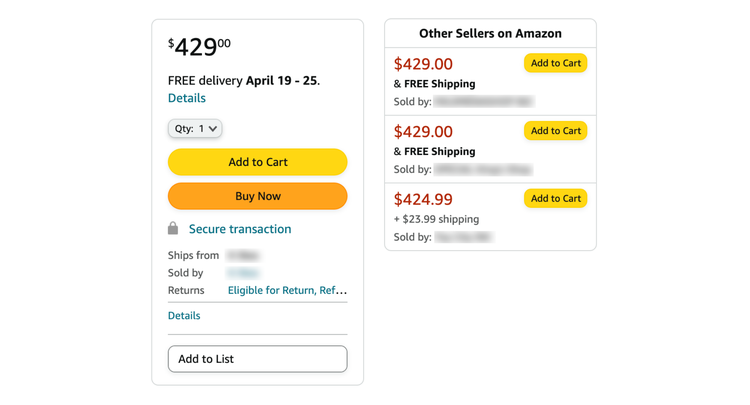Click the Add to List button
The height and width of the screenshot is (405, 750).
coord(257,359)
